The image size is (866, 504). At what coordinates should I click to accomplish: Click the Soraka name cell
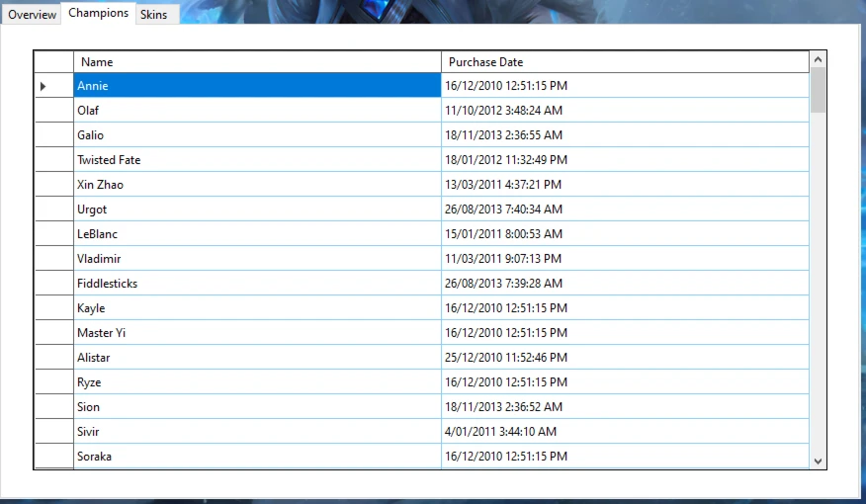click(257, 457)
